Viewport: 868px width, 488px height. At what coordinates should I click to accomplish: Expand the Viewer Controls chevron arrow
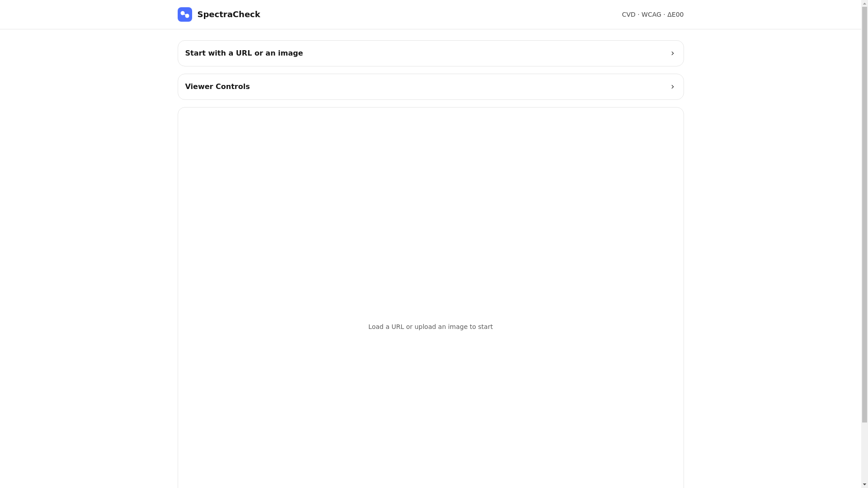point(672,87)
